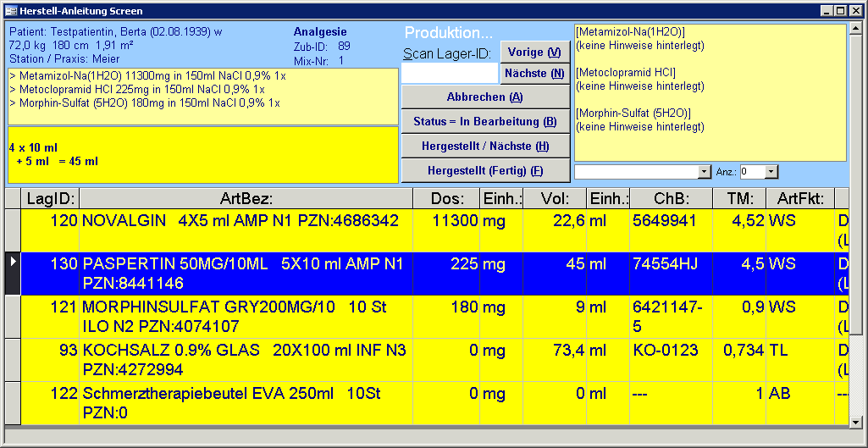Maximize the Herstell-Anleitung Screen window
868x448 pixels.
[x=841, y=10]
